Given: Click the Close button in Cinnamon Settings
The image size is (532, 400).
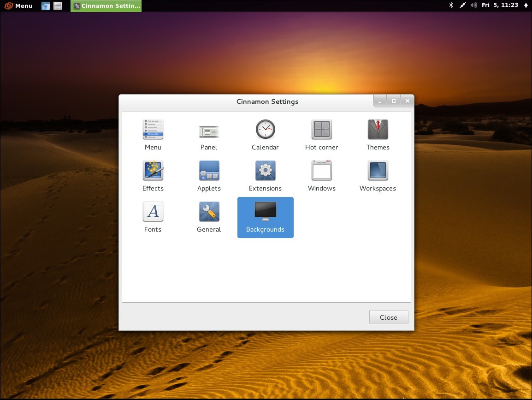Looking at the screenshot, I should 389,317.
